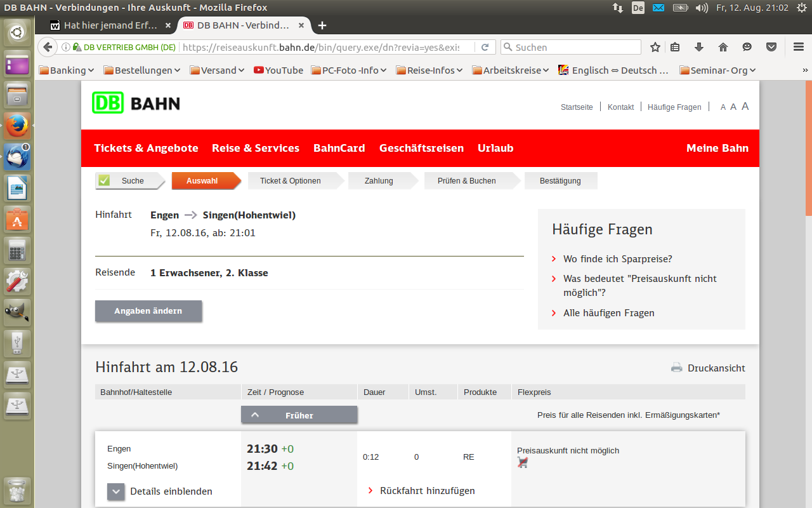Image resolution: width=812 pixels, height=508 pixels.
Task: Click the Firefox search box
Action: (x=571, y=47)
